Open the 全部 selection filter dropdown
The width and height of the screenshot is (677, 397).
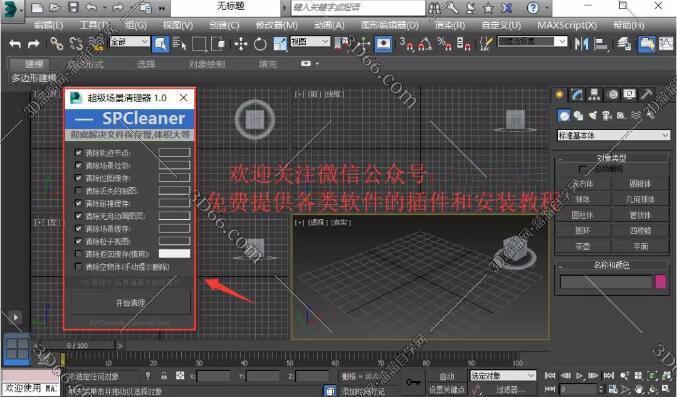130,41
